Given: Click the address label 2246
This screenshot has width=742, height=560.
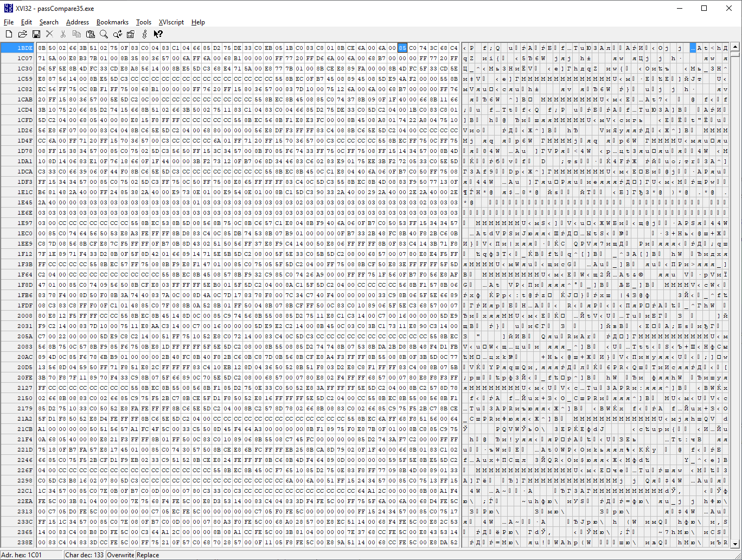Looking at the screenshot, I should tap(25, 460).
